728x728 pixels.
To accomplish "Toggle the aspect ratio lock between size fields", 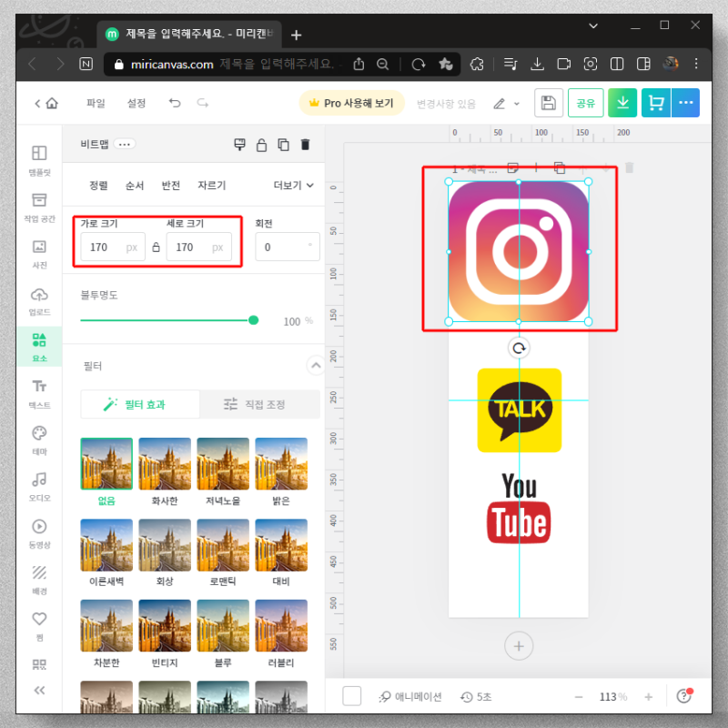I will (156, 247).
